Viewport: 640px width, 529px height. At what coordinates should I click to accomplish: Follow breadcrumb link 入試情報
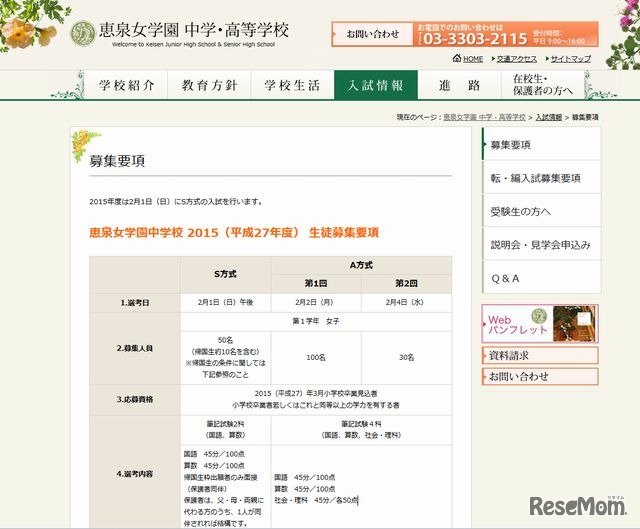(x=549, y=117)
